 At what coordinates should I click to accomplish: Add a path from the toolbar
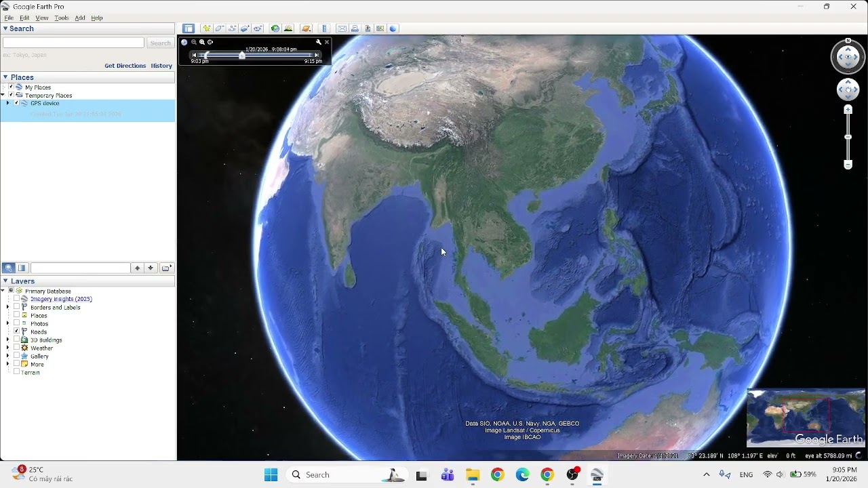click(233, 28)
